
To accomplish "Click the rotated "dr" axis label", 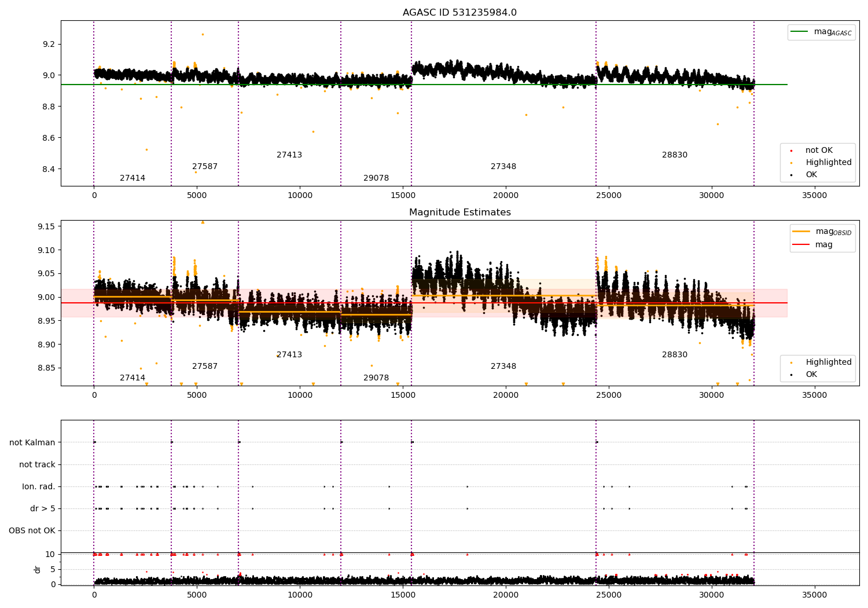I will click(38, 569).
